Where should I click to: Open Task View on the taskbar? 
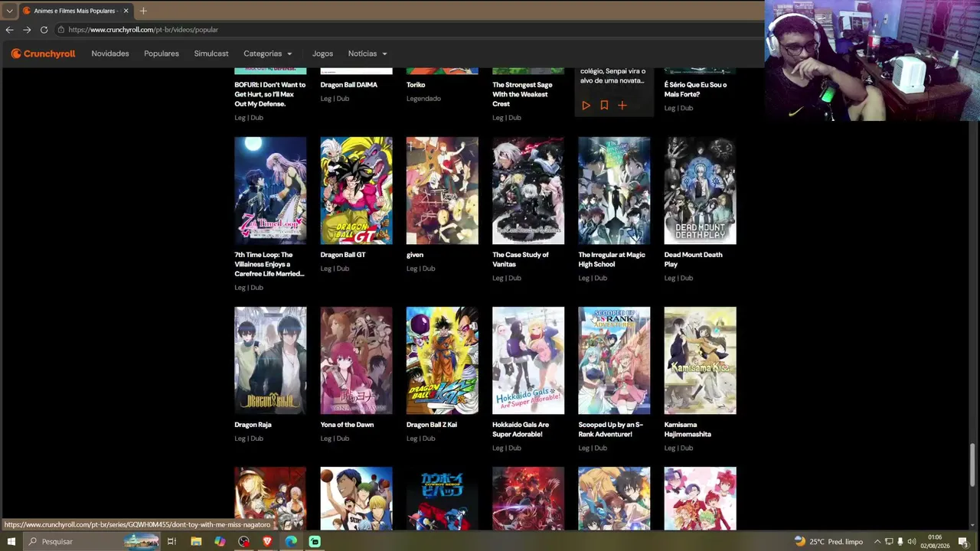coord(171,541)
